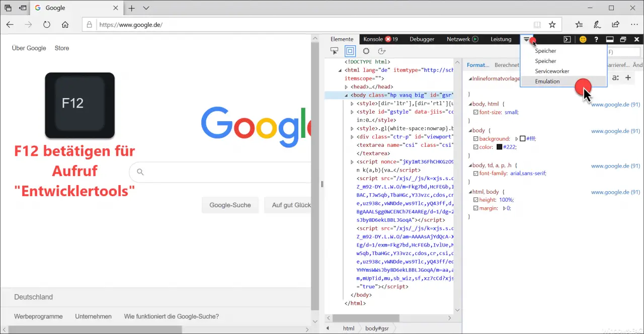Open the Store link on Google page
Screen dimensions: 644x334
coord(62,48)
